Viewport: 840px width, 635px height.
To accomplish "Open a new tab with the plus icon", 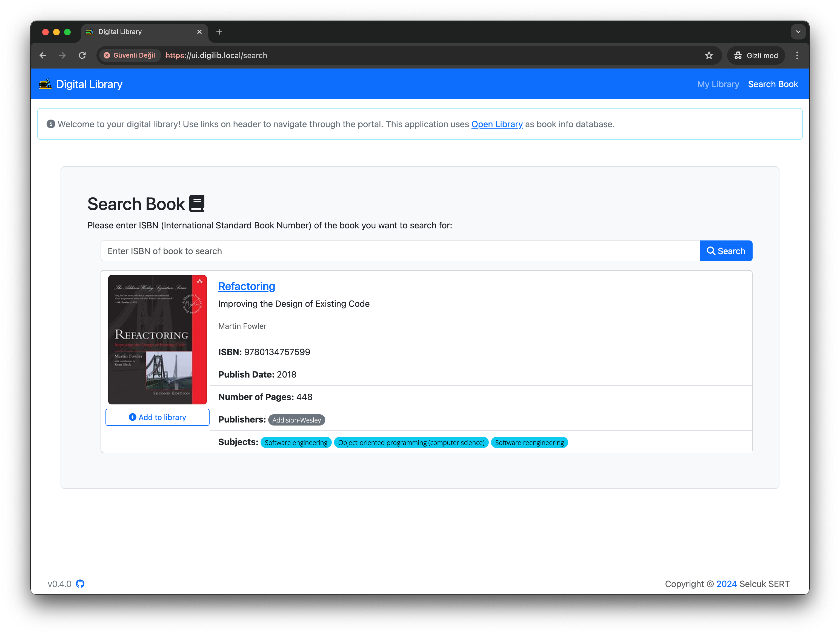I will tap(219, 32).
